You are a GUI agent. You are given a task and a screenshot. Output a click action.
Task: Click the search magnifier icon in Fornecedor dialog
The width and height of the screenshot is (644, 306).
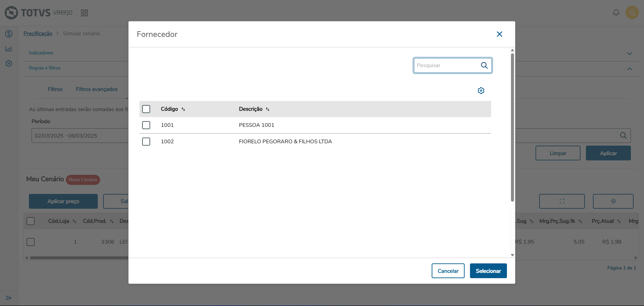pos(484,65)
